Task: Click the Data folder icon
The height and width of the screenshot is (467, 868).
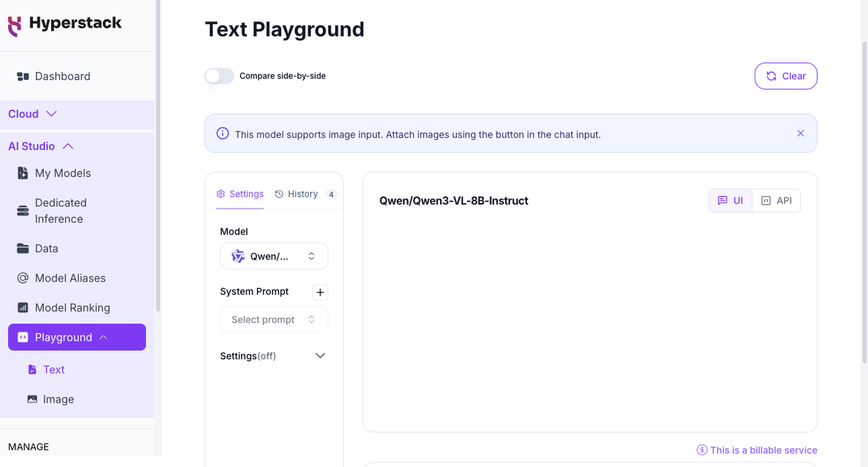Action: [x=23, y=248]
